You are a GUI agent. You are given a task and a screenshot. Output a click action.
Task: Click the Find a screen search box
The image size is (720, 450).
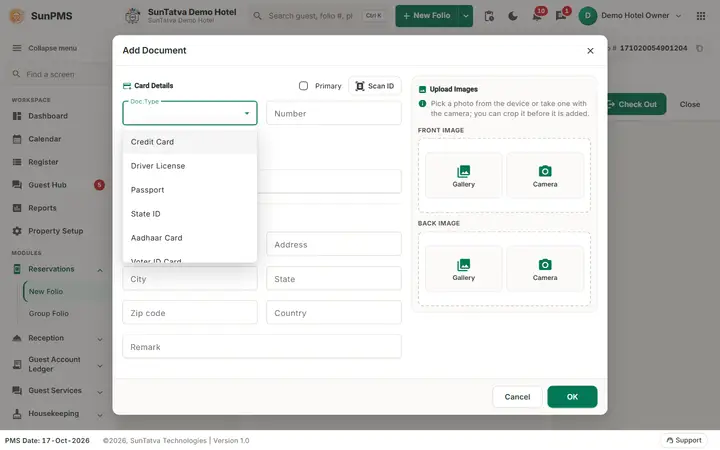pos(57,74)
